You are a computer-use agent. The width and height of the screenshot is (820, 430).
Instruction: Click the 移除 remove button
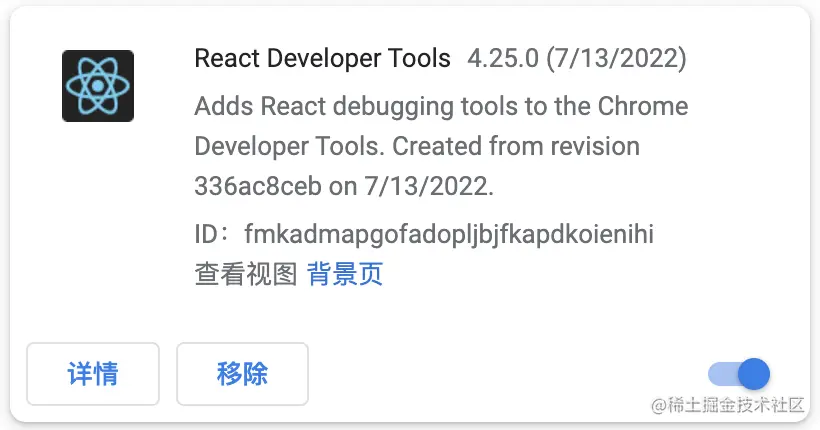242,374
